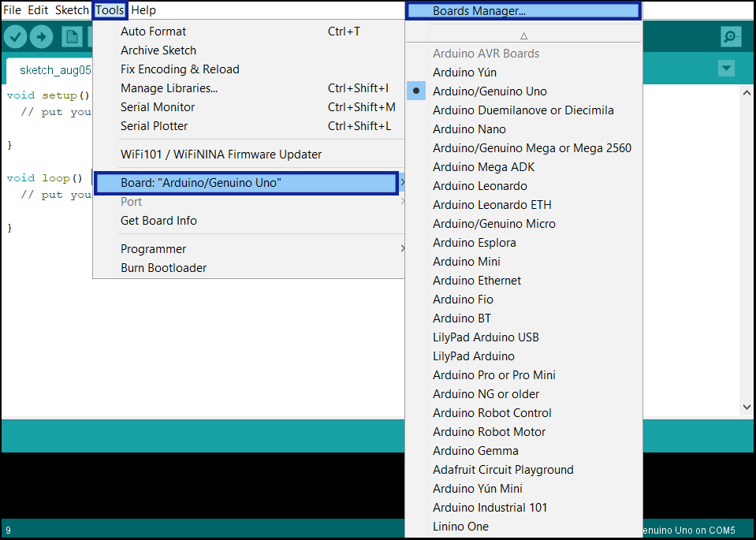Open the tab options dropdown arrow
This screenshot has height=540, width=756.
click(726, 69)
